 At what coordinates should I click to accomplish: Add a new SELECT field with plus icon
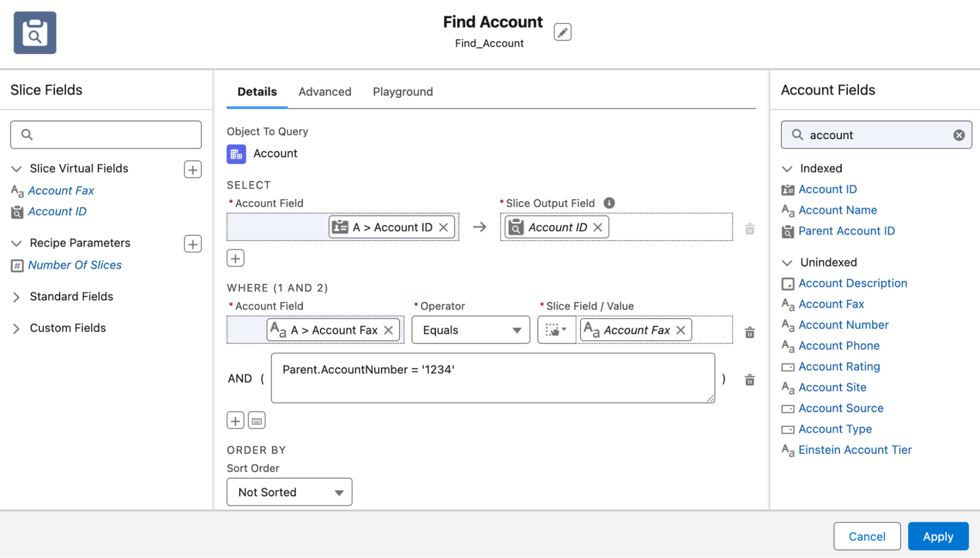[235, 258]
